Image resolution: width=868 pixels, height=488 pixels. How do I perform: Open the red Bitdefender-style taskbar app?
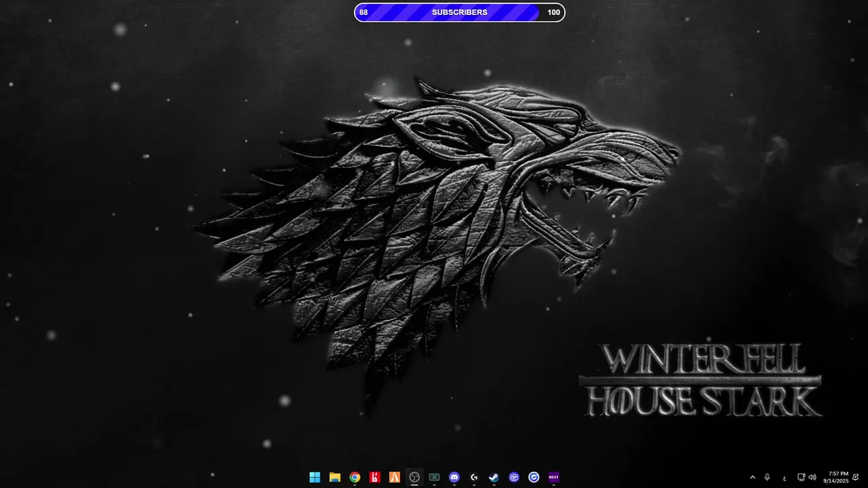(374, 477)
